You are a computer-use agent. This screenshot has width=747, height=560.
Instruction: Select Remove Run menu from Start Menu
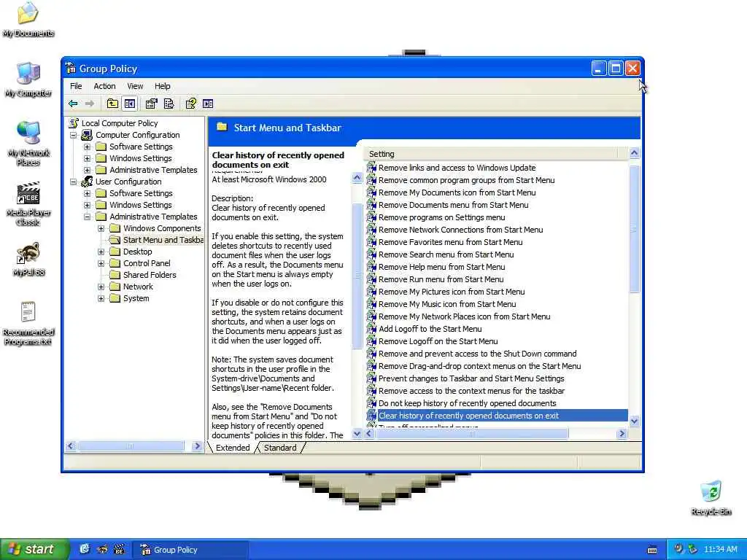(441, 279)
